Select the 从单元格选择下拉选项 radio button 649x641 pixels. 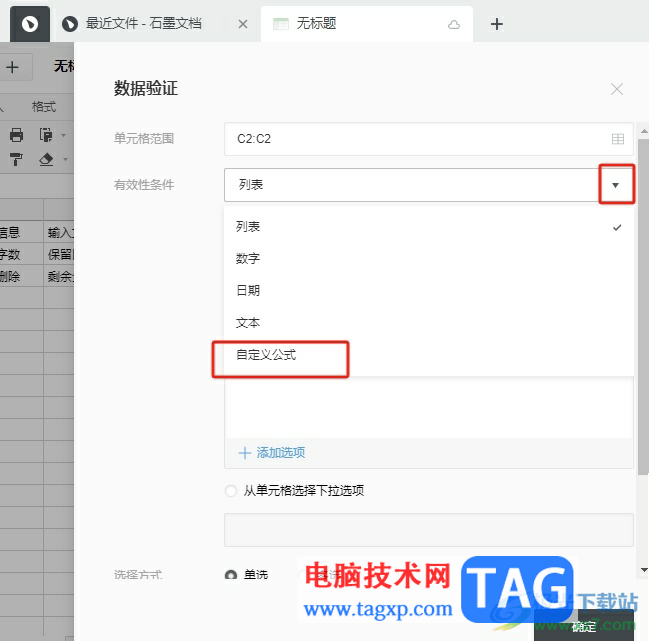coord(231,491)
